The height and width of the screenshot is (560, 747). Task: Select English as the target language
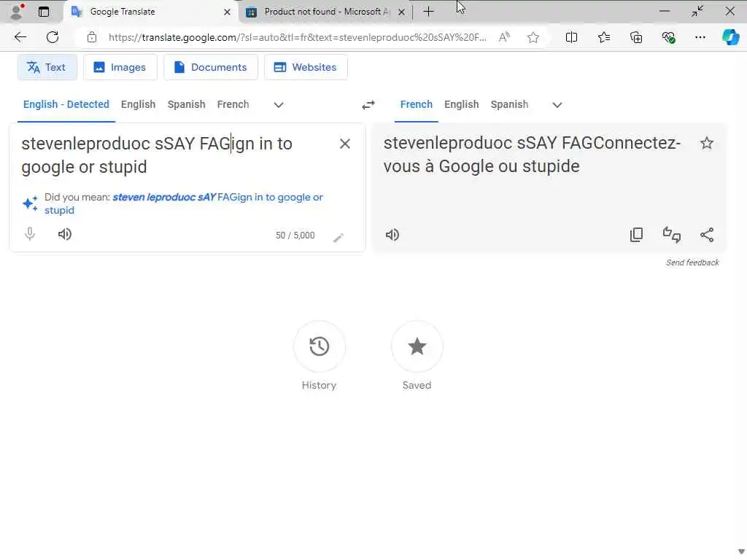462,104
